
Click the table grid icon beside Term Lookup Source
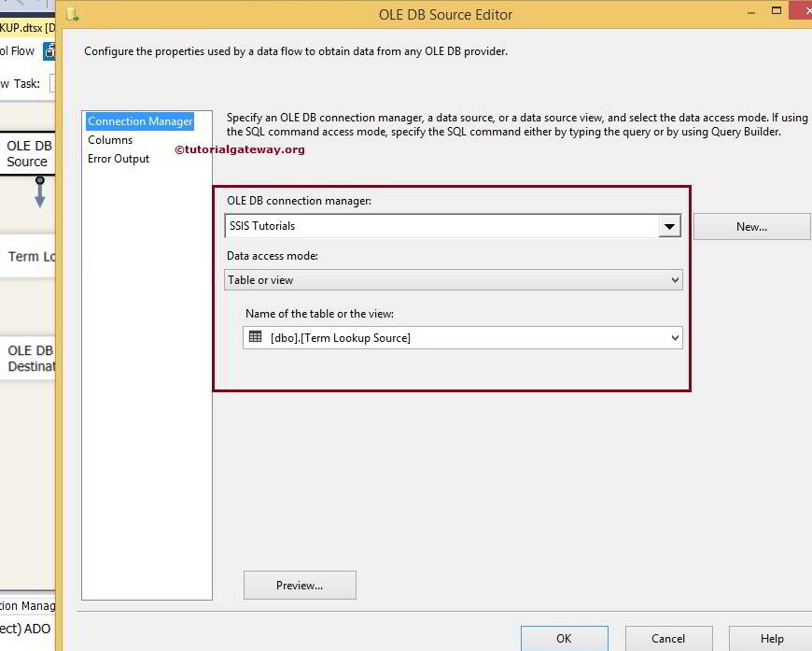(x=254, y=337)
